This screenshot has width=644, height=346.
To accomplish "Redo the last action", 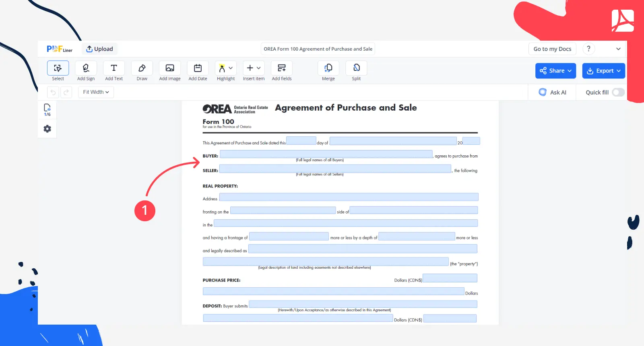I will (x=66, y=92).
